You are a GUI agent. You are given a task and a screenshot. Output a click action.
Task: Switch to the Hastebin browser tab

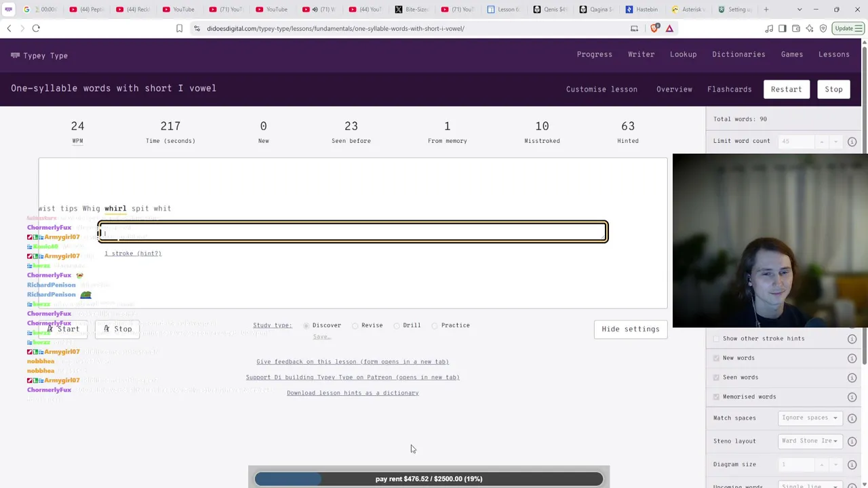click(642, 9)
